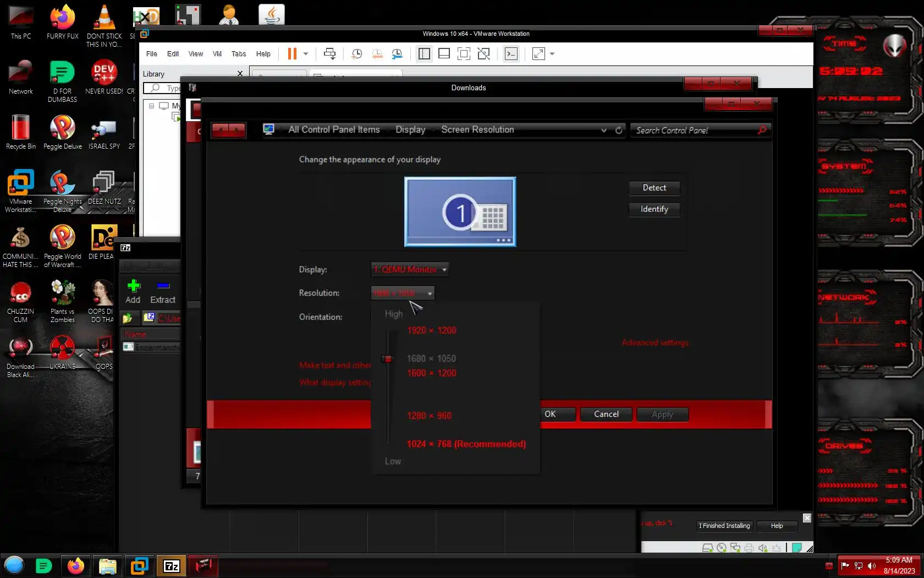Open the VMware message log note icon
Viewport: 924px width, 578px height.
[797, 548]
